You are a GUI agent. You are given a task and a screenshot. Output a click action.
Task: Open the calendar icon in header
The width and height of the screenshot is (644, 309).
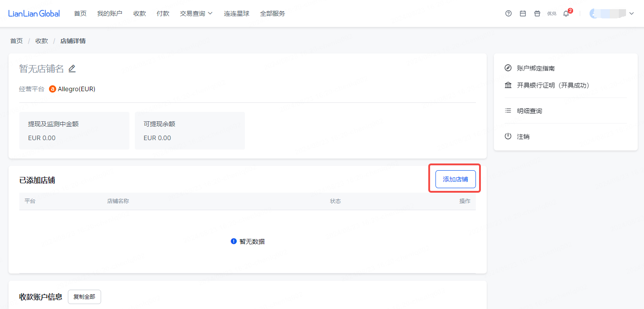(x=523, y=13)
